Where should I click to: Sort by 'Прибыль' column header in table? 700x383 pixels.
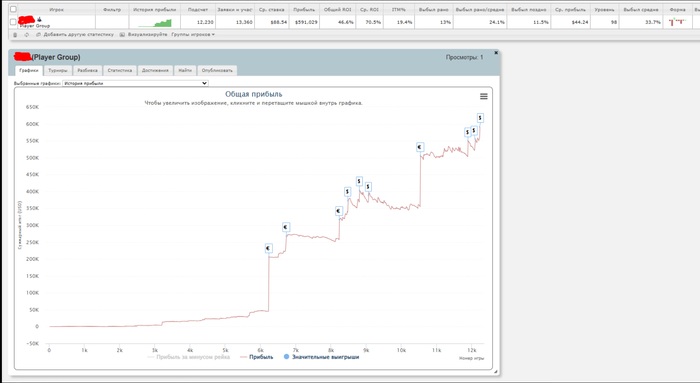pos(304,9)
